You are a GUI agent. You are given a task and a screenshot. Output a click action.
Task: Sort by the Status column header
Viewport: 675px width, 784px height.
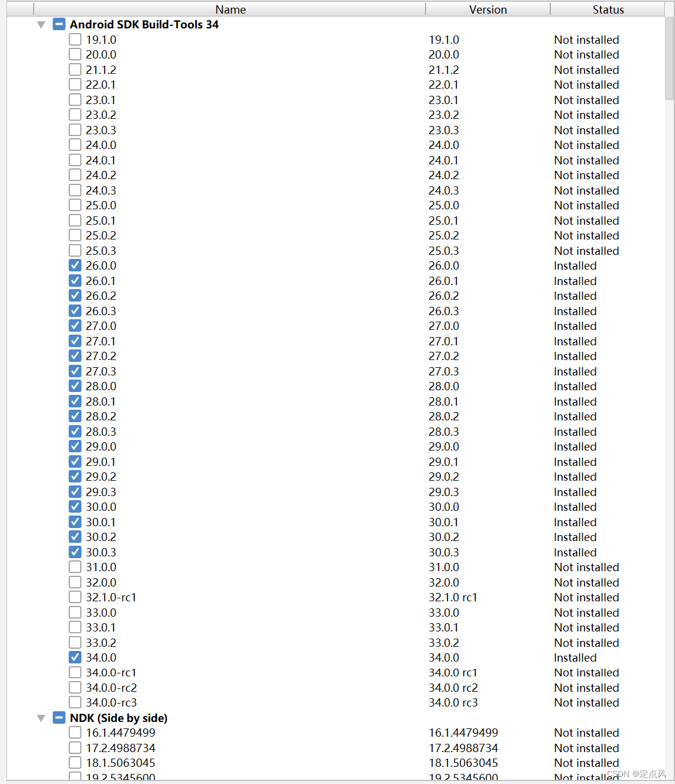608,9
